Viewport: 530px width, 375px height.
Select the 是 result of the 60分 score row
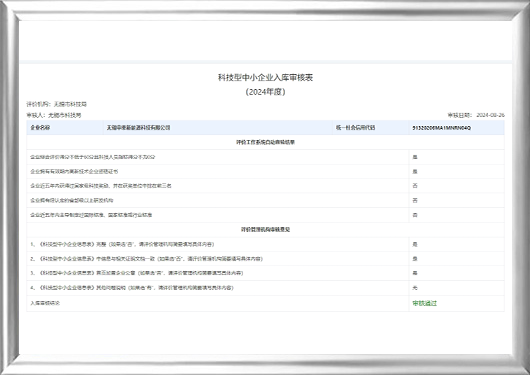click(415, 157)
